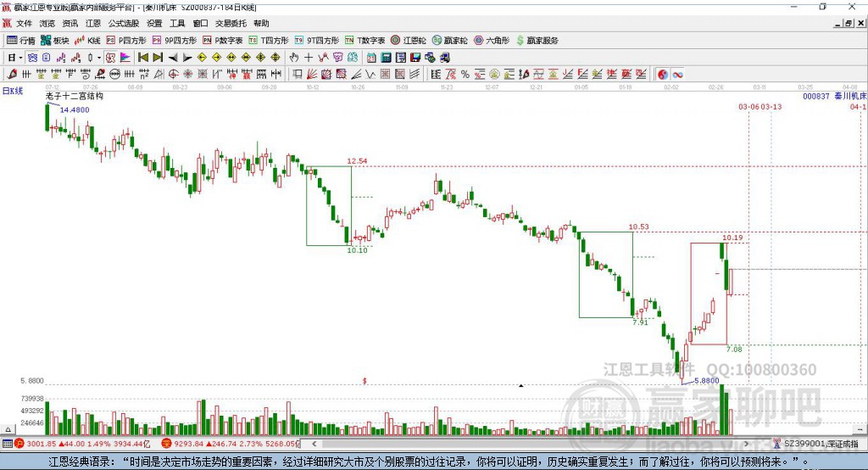Screen dimensions: 868x470
Task: Click the Shenzhen index 9293.84 status entry
Action: [x=231, y=444]
